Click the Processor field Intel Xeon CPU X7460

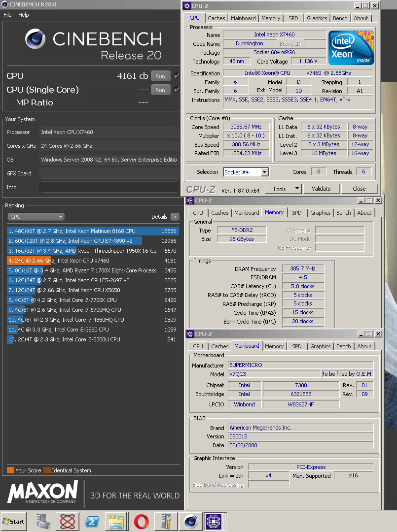tap(108, 132)
